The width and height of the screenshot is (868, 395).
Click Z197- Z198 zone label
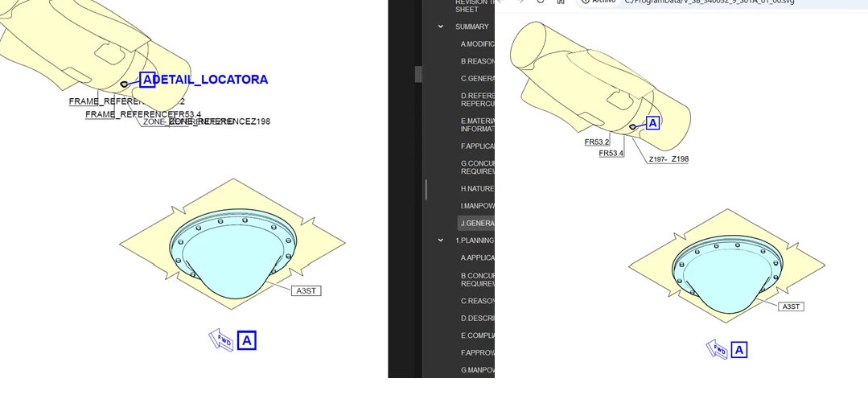(668, 159)
